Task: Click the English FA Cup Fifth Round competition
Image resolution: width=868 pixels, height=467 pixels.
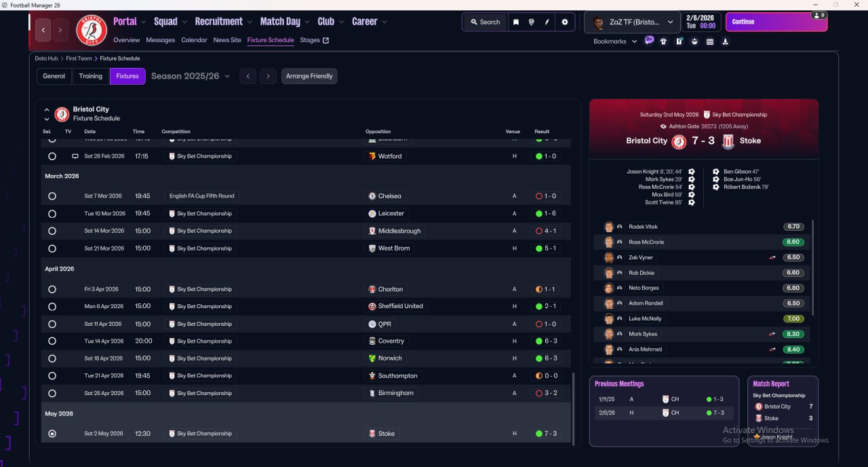Action: point(201,196)
